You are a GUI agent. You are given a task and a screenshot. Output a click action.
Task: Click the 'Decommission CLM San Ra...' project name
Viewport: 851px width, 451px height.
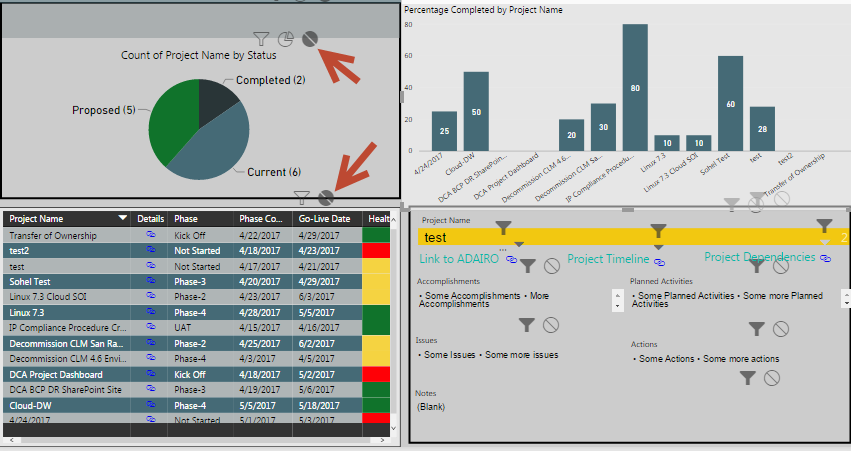click(66, 344)
